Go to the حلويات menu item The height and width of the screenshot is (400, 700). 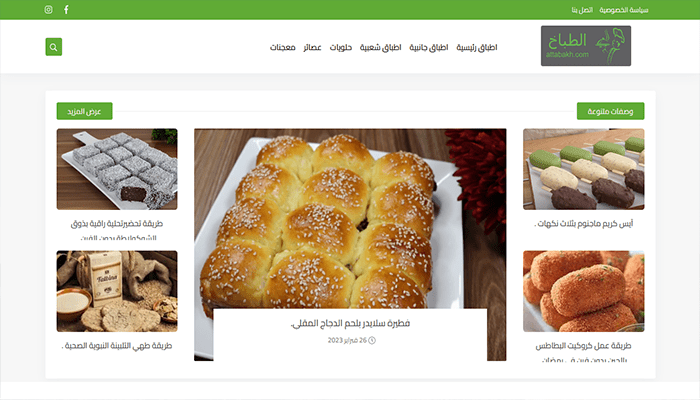click(x=341, y=47)
